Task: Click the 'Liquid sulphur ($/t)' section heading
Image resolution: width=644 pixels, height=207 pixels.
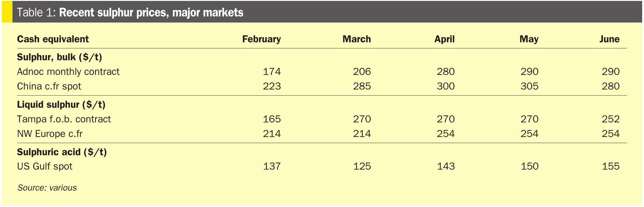Action: pyautogui.click(x=61, y=105)
